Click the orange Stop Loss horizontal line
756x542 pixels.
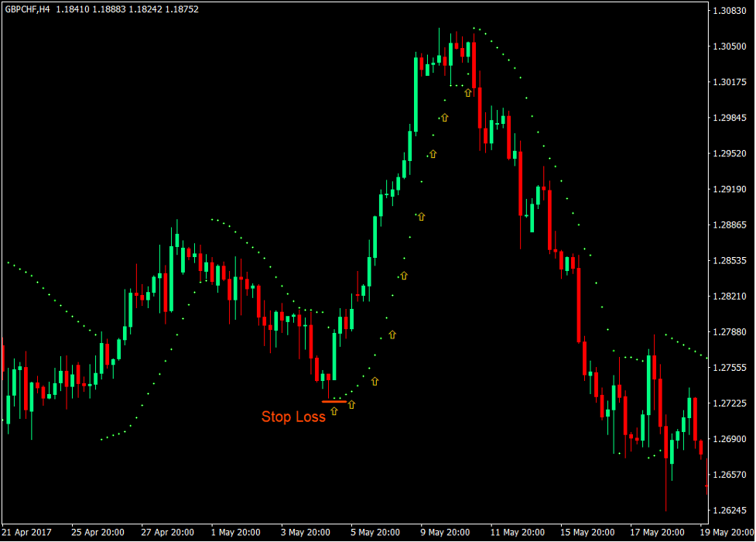(334, 403)
